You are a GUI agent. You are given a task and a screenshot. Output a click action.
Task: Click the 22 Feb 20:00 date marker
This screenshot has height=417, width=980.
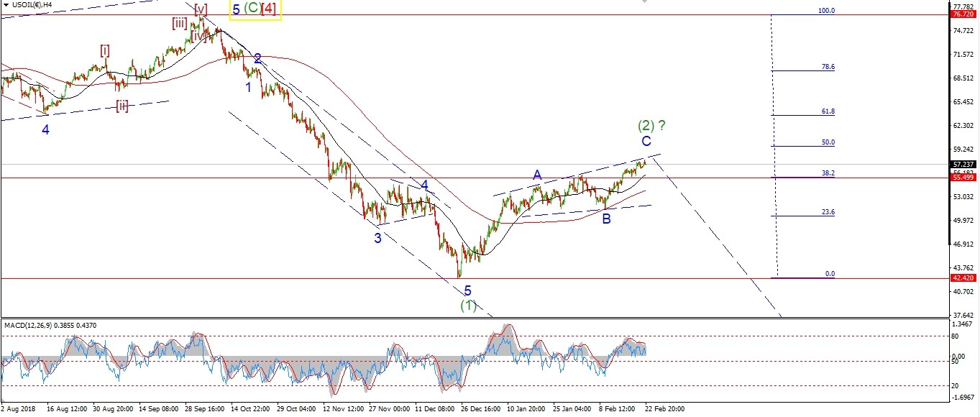click(664, 409)
